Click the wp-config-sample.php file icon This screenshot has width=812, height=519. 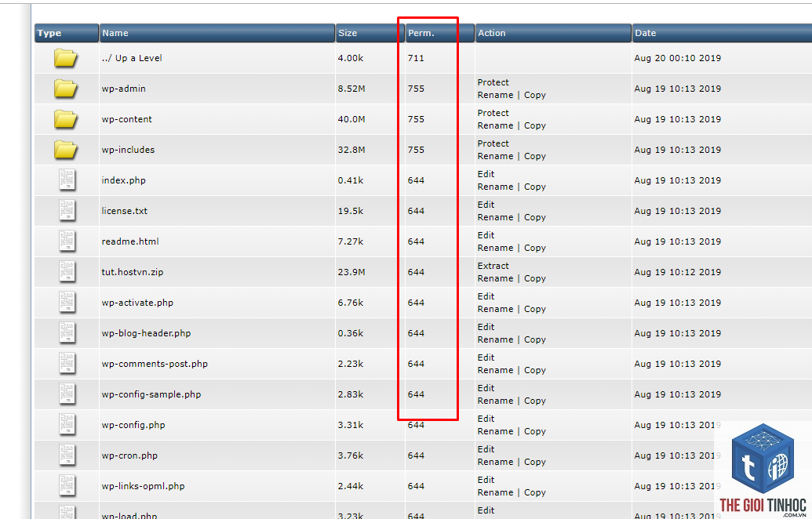pyautogui.click(x=67, y=394)
